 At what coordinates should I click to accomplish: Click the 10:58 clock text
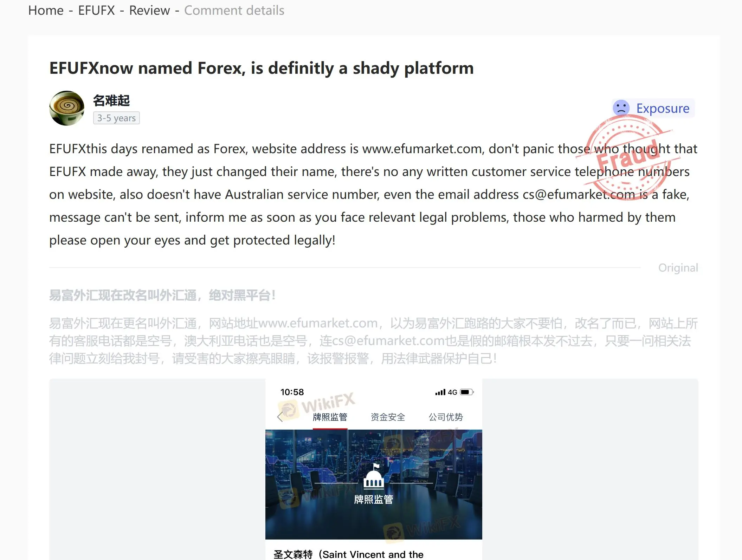point(292,392)
